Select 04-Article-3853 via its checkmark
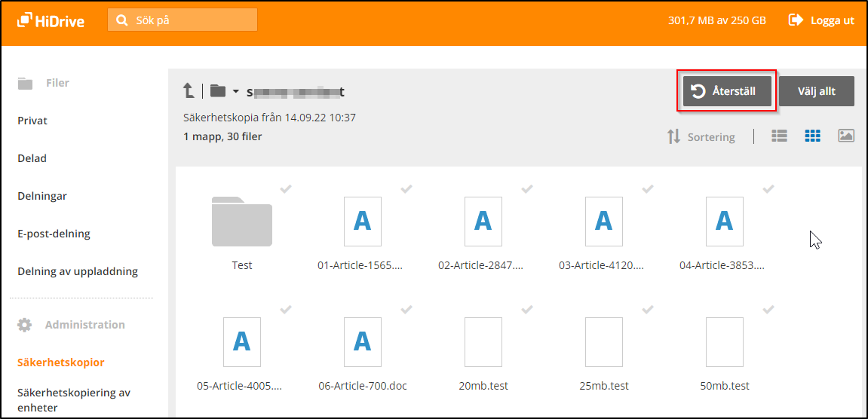868x419 pixels. point(768,189)
